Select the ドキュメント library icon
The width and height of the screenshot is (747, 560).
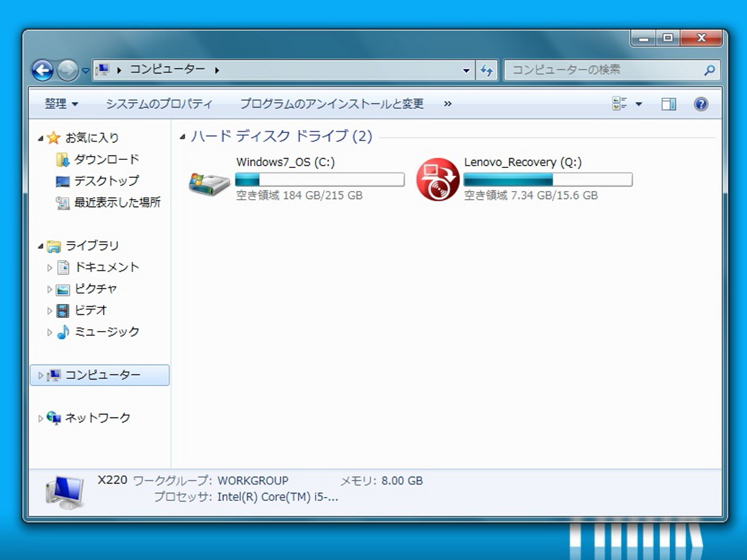pyautogui.click(x=63, y=268)
